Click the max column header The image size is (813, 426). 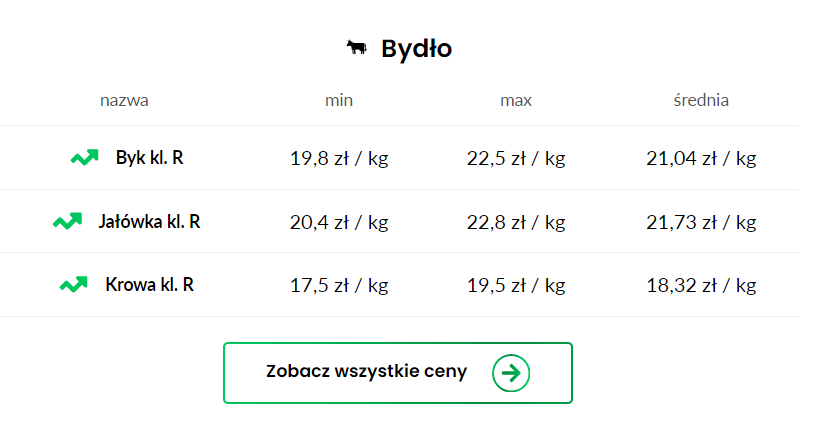pos(516,100)
